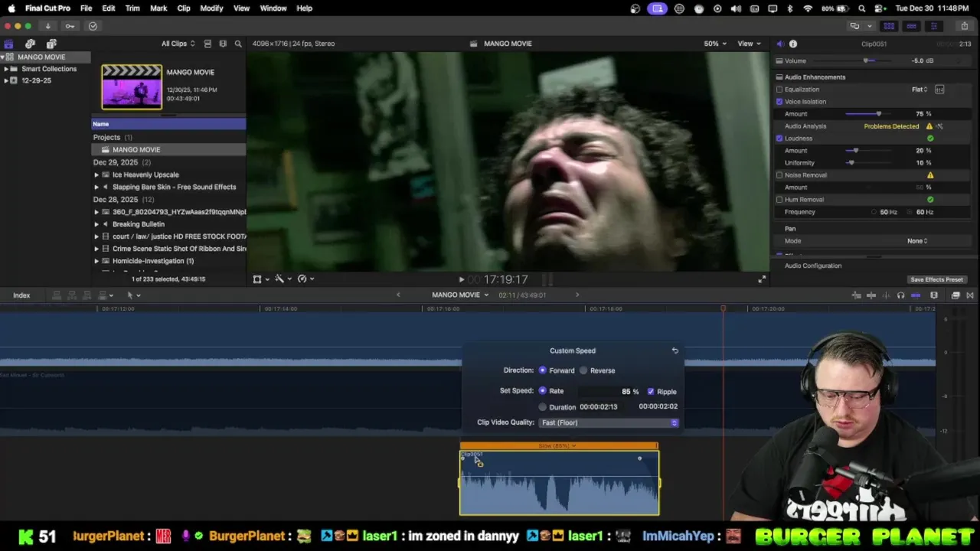The height and width of the screenshot is (551, 980).
Task: Click the Import Media down-arrow button
Action: click(47, 26)
